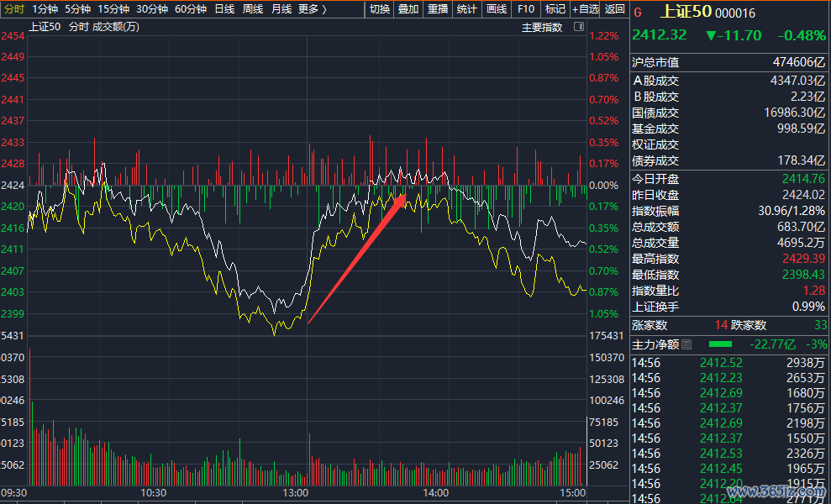Select the 5分钟 period tab
The height and width of the screenshot is (504, 831).
77,9
